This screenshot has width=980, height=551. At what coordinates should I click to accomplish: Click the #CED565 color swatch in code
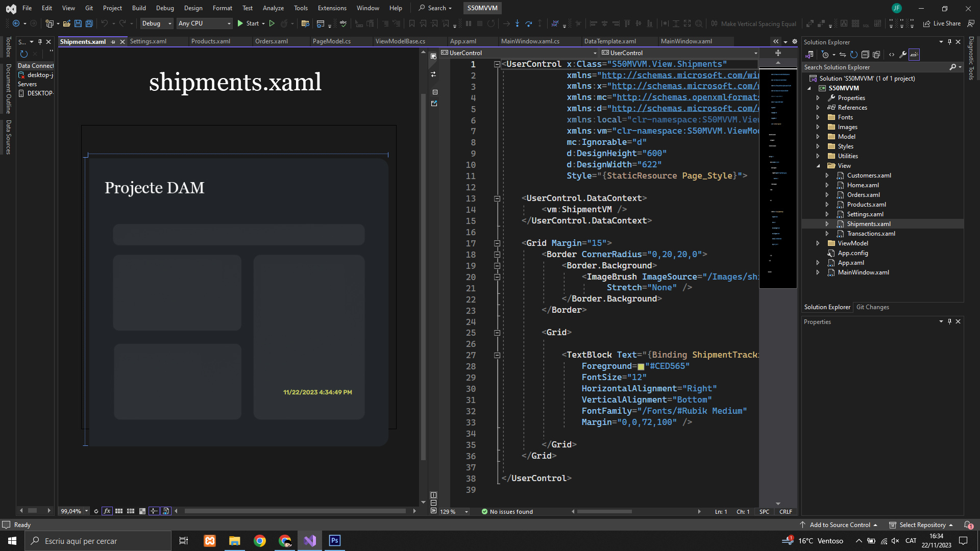[x=641, y=366]
